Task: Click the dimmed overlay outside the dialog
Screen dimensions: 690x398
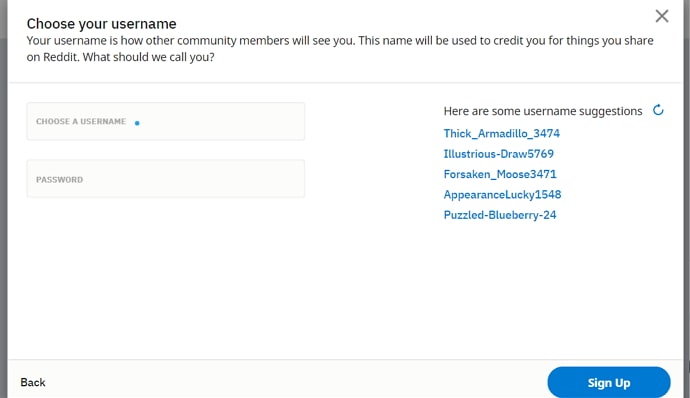Action: (x=3, y=198)
